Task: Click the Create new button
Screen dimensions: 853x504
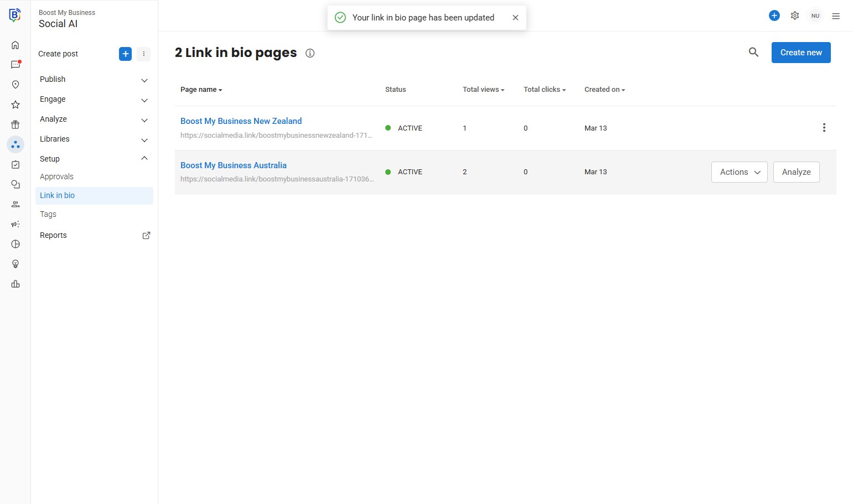Action: point(800,53)
